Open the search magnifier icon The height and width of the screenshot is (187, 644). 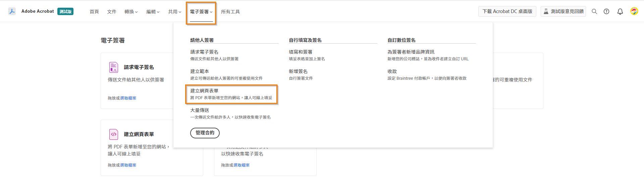(594, 11)
